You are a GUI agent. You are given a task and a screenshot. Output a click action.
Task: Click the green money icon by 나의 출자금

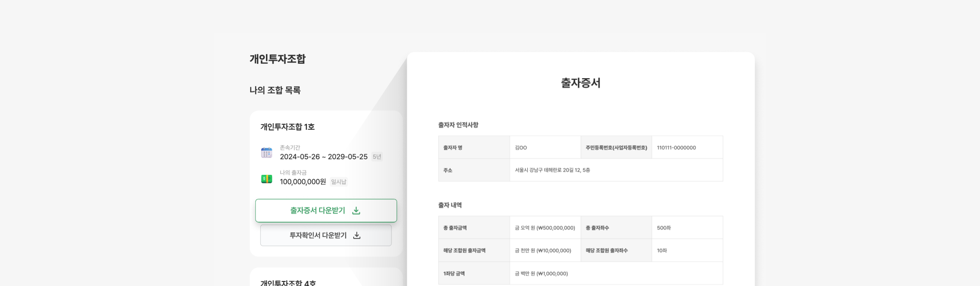pos(266,179)
